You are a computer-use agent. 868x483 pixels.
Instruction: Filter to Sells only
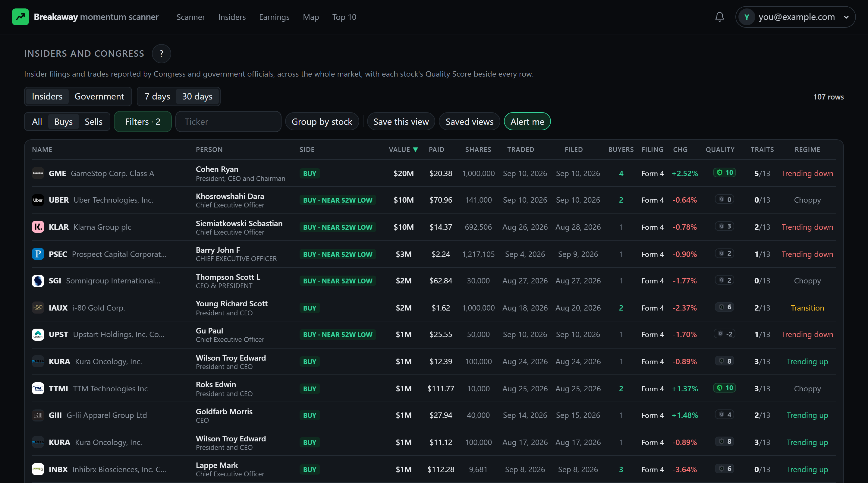tap(93, 122)
